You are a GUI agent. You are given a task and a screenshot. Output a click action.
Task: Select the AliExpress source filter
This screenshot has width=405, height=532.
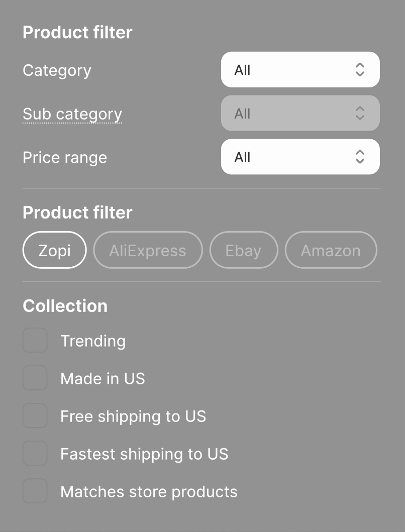148,250
